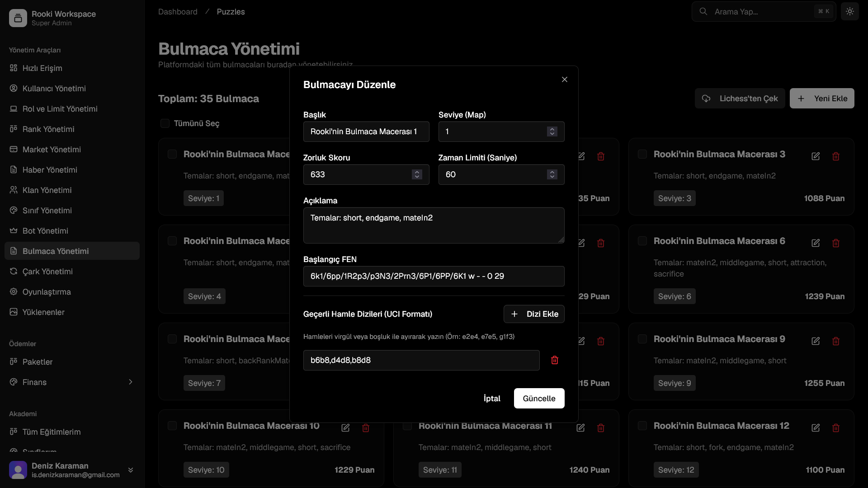Image resolution: width=868 pixels, height=488 pixels.
Task: Click the Yeni Ekle button
Action: point(822,99)
